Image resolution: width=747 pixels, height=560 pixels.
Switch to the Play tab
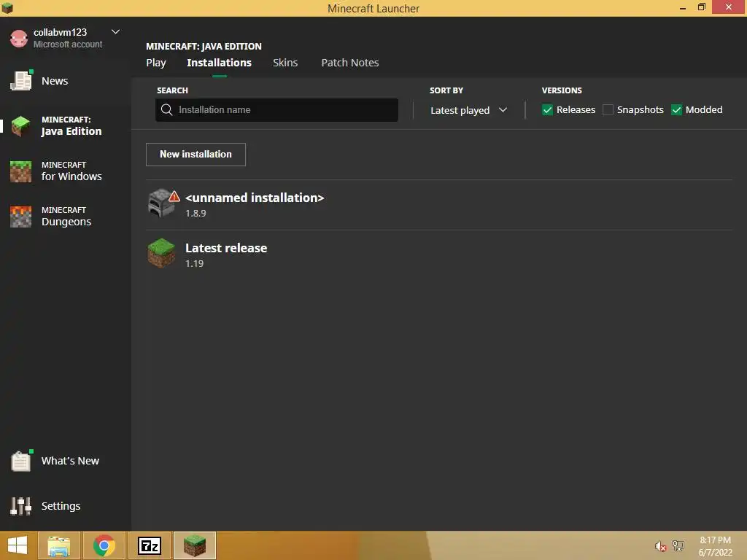(x=156, y=63)
